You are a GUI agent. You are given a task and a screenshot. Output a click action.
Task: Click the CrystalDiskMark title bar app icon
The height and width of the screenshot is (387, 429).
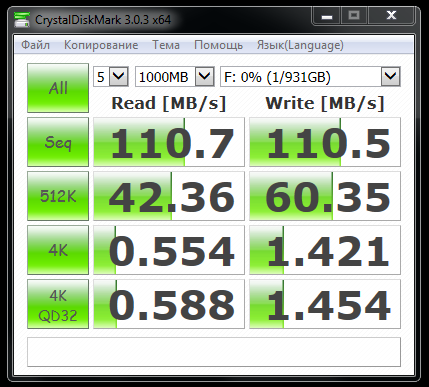pyautogui.click(x=22, y=20)
